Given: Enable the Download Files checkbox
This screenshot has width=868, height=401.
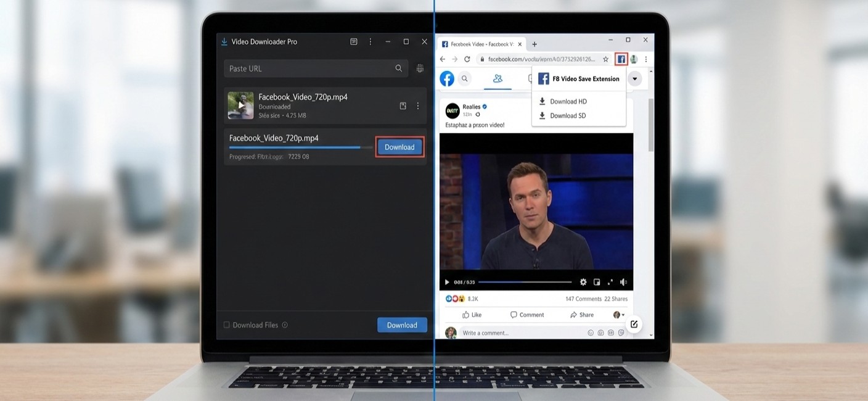Looking at the screenshot, I should click(227, 324).
